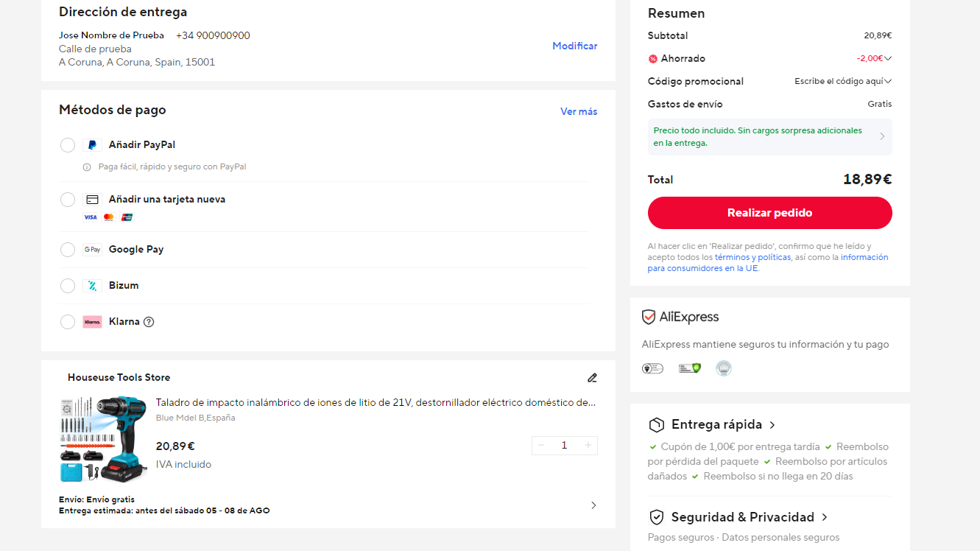
Task: Click the Gastos de envío Gratis value
Action: click(x=879, y=104)
